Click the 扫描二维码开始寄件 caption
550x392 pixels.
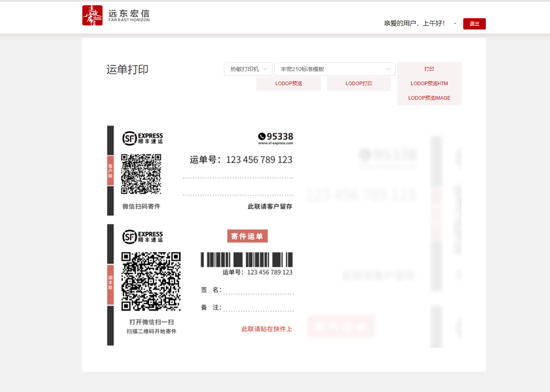click(x=152, y=331)
